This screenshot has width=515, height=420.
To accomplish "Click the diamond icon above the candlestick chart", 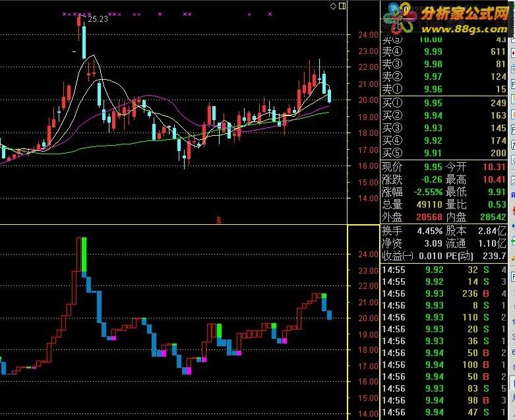I will pos(334,6).
